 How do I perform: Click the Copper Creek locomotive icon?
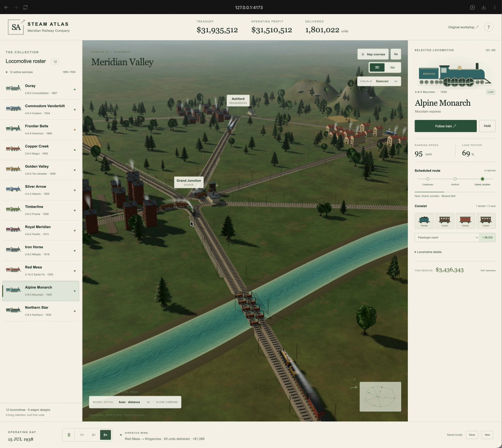pyautogui.click(x=13, y=148)
